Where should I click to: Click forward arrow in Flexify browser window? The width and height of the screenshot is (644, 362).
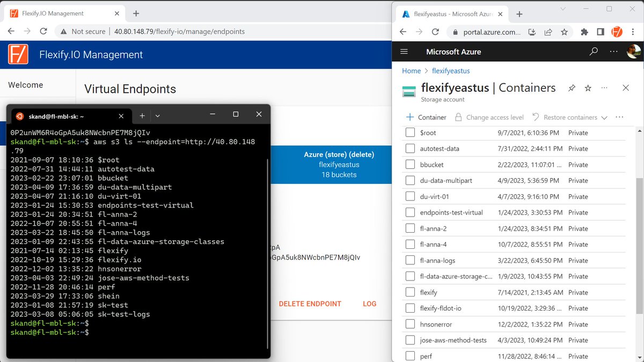[27, 31]
